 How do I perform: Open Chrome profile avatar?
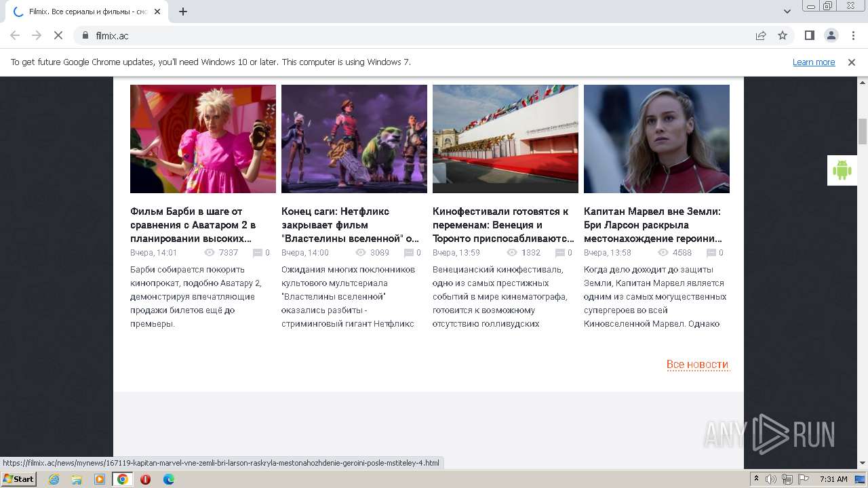tap(831, 35)
